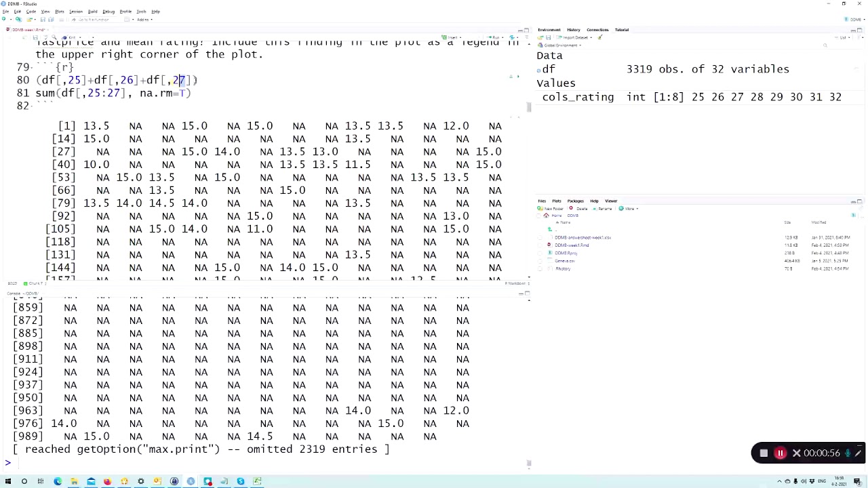Open DDMB.Rproj file
The image size is (868, 488).
click(x=566, y=253)
